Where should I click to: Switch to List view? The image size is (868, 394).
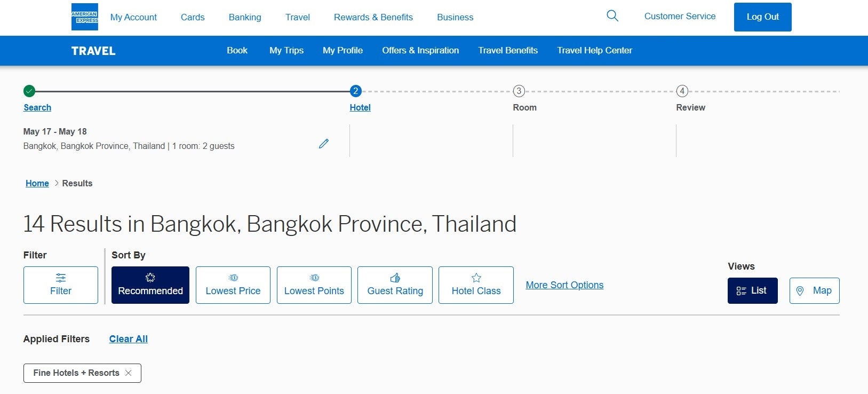(753, 290)
